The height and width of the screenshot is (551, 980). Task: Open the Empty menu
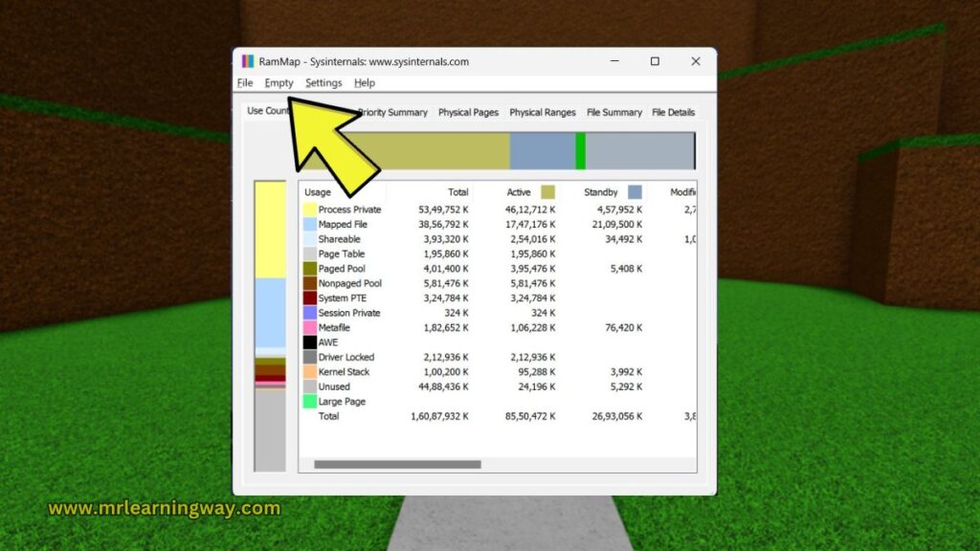point(278,83)
